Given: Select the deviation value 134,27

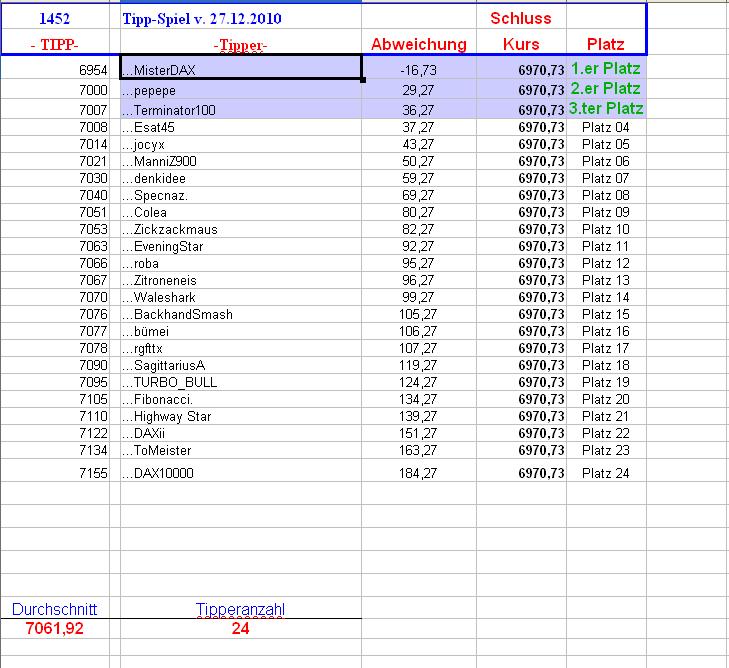Looking at the screenshot, I should 419,399.
